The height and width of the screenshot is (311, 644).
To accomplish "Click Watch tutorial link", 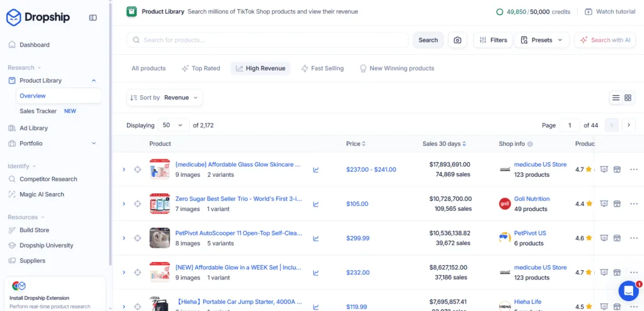I will coord(610,11).
